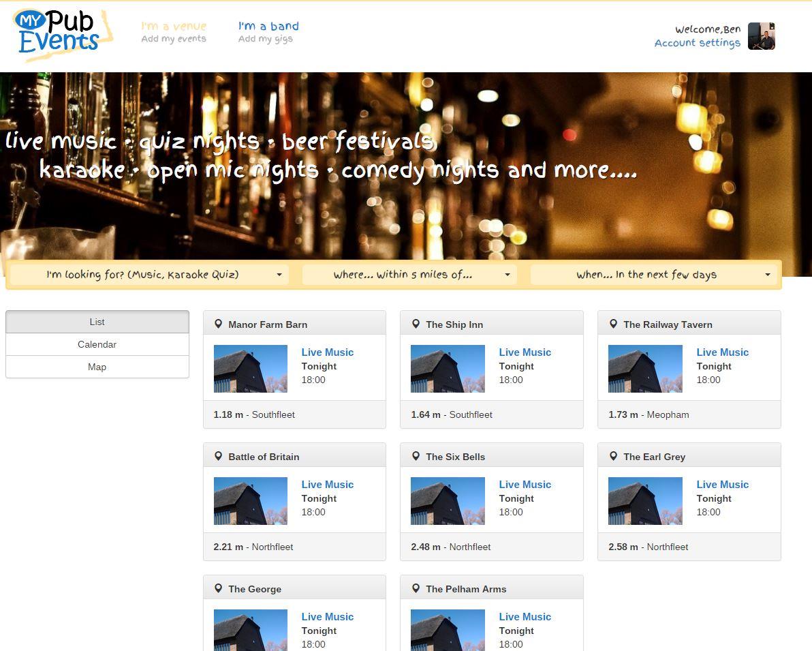Screen dimensions: 812x651
Task: Open Account settings link
Action: tap(697, 43)
